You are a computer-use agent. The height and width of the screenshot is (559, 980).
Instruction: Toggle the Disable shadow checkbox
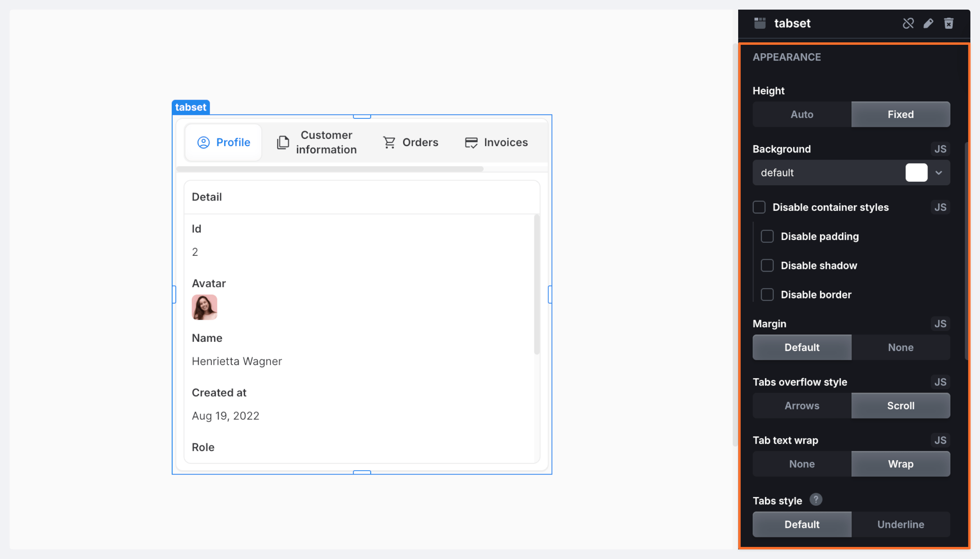tap(767, 266)
